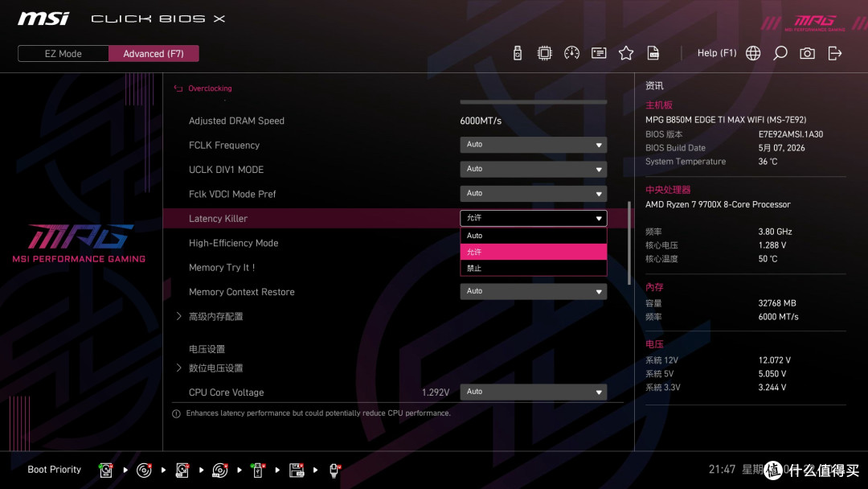Open the UCLK DIV1 MODE dropdown
868x489 pixels.
point(533,169)
